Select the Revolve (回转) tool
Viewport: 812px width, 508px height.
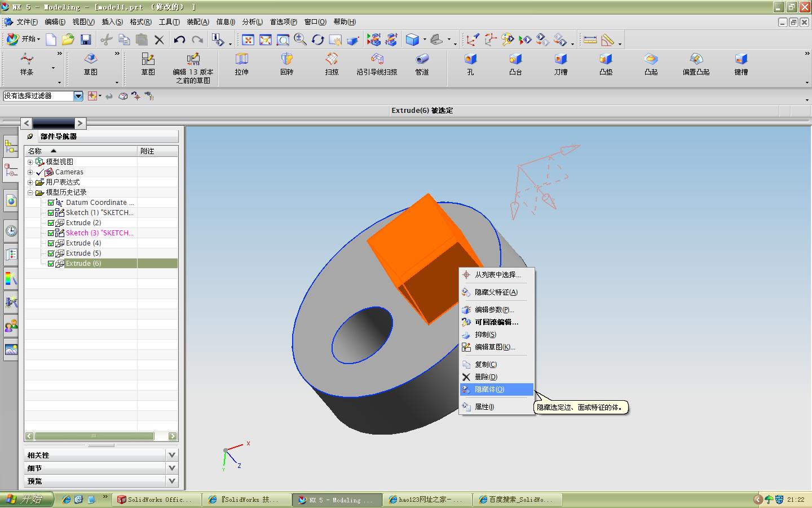[x=287, y=64]
